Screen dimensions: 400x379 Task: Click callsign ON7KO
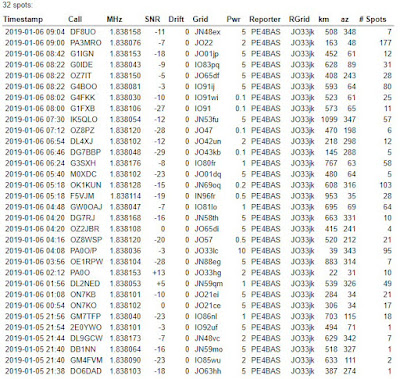[x=83, y=306]
